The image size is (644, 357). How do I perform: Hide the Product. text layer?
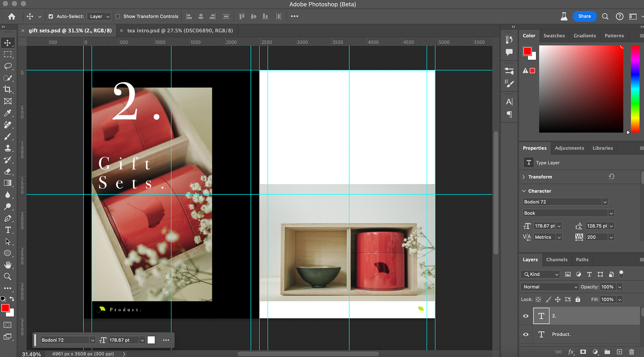[x=526, y=334]
